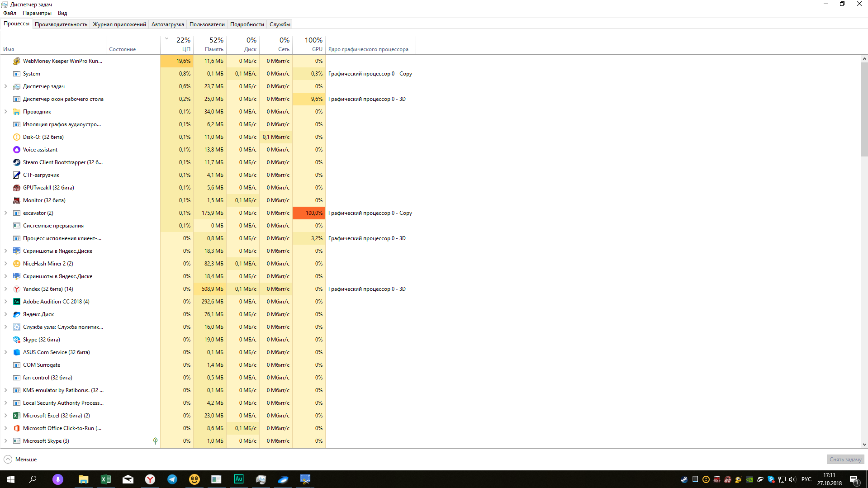Click the 100,0% GPU cell for excavator
The height and width of the screenshot is (488, 868).
(309, 213)
